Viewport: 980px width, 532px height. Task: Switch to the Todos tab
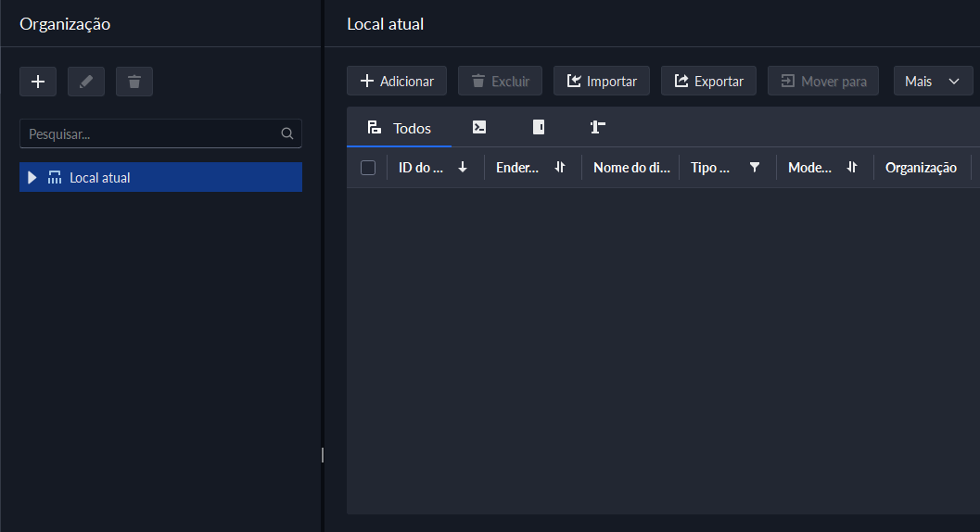point(400,128)
